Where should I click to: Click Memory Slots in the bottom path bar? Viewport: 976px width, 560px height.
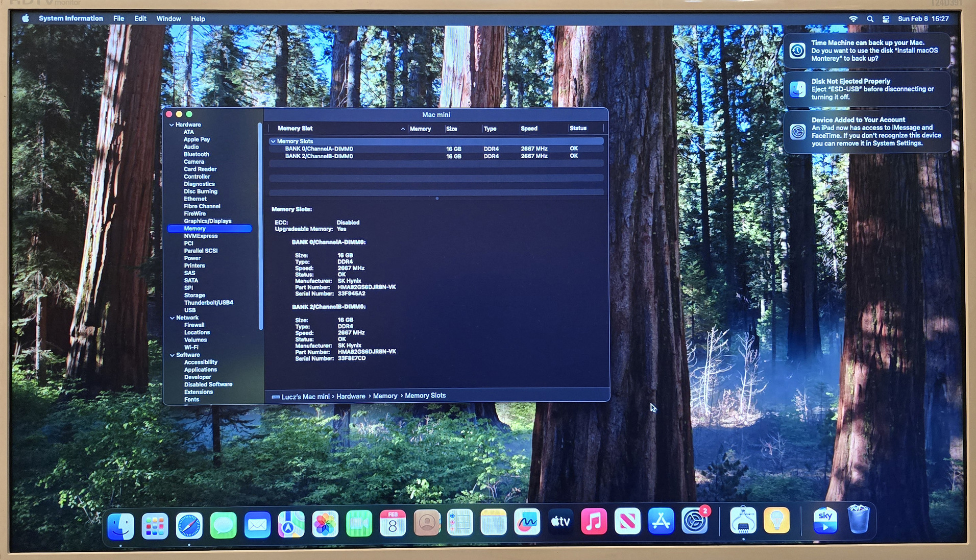pyautogui.click(x=425, y=396)
